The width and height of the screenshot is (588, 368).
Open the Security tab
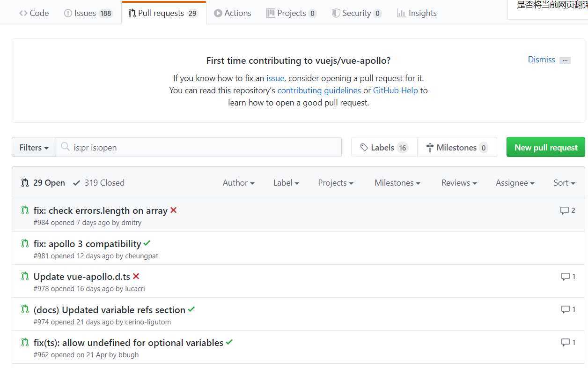tap(357, 13)
